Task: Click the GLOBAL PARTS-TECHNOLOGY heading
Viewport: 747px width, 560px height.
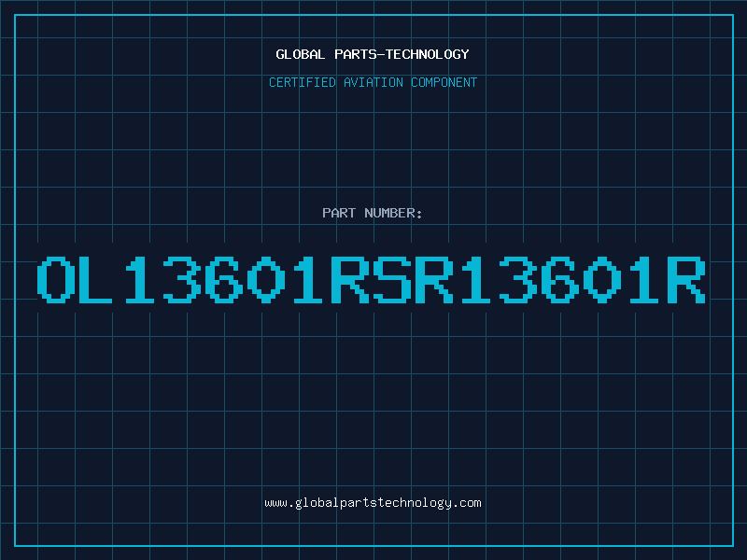Action: pos(373,54)
